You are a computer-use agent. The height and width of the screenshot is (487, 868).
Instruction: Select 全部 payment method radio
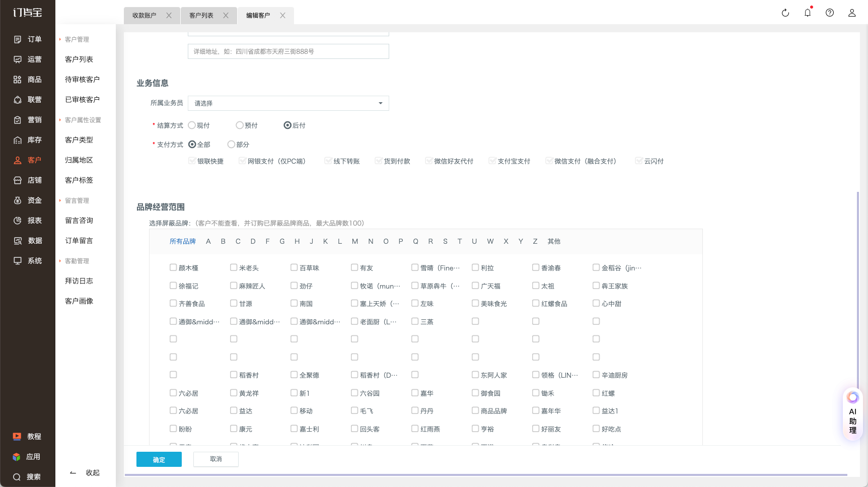(x=192, y=145)
